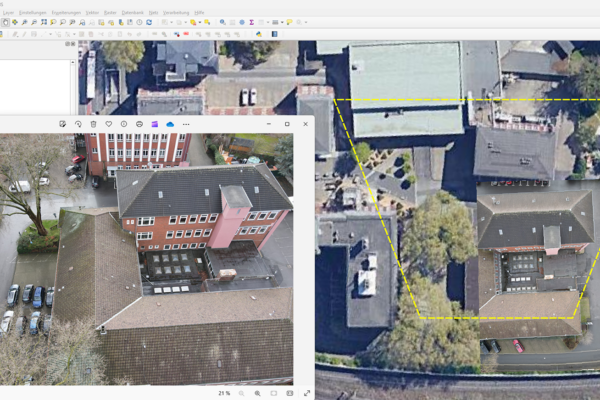Close the QGIS layers panel
Screen dimensions: 600x400
tap(73, 44)
